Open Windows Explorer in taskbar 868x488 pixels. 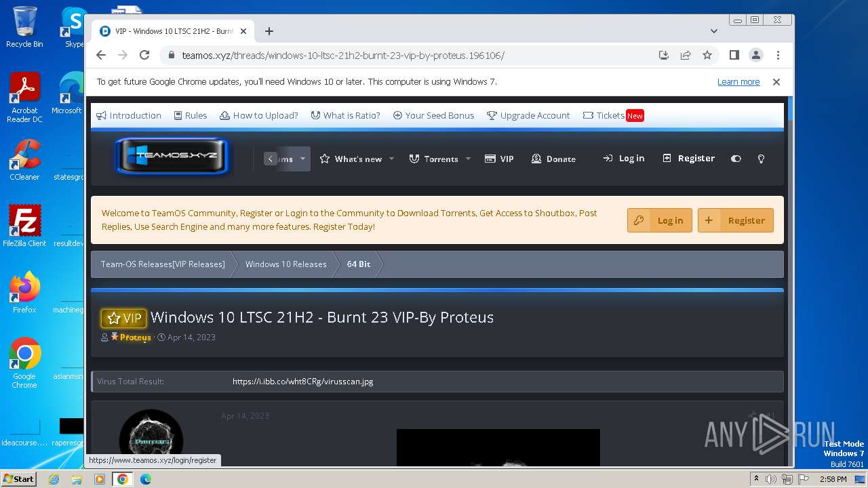77,479
